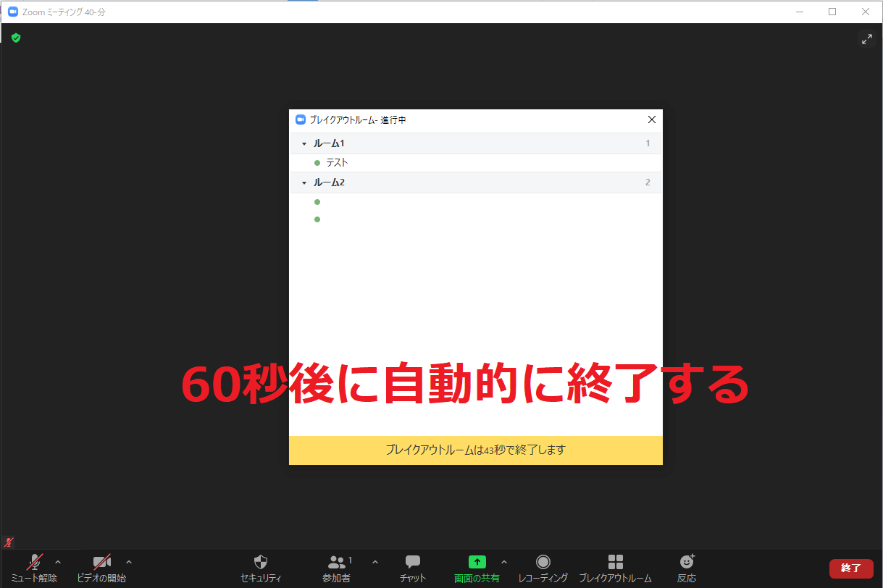The height and width of the screenshot is (588, 883).
Task: Start recording with the Recording icon
Action: pos(543,563)
